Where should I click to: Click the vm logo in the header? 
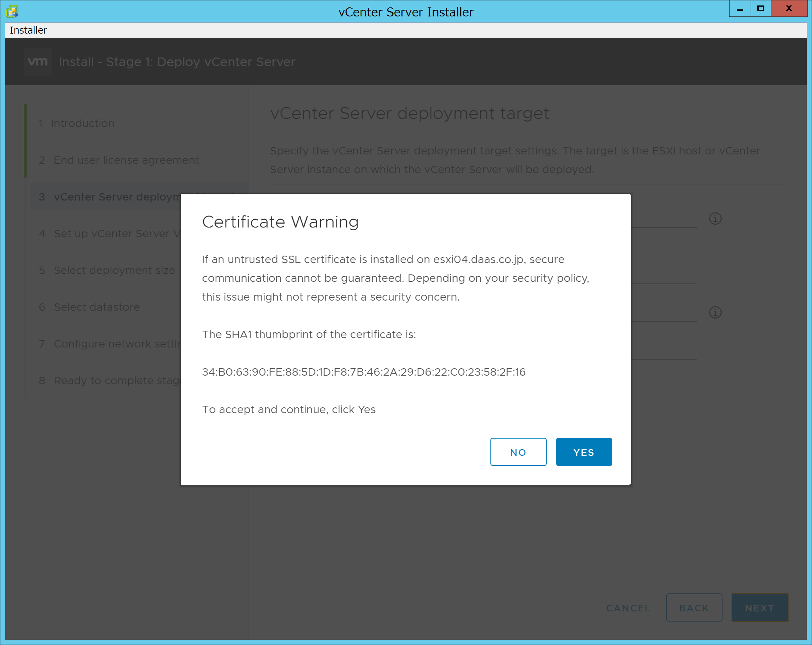point(38,61)
